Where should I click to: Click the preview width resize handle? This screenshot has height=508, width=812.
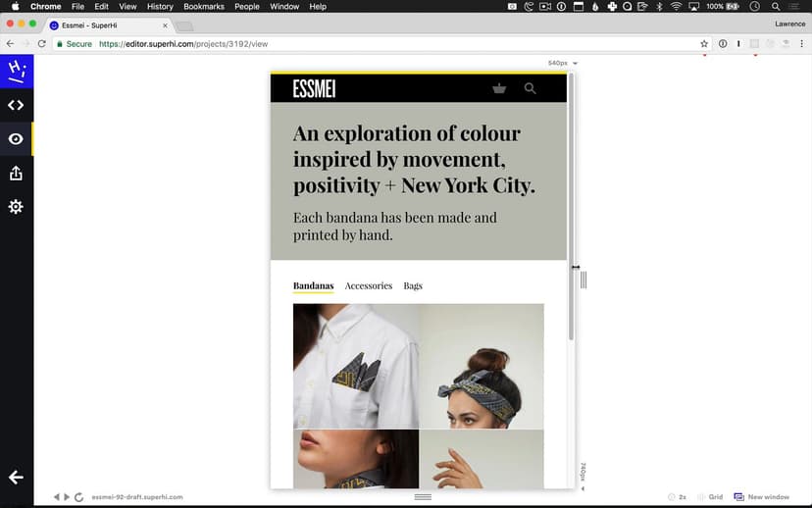(583, 279)
